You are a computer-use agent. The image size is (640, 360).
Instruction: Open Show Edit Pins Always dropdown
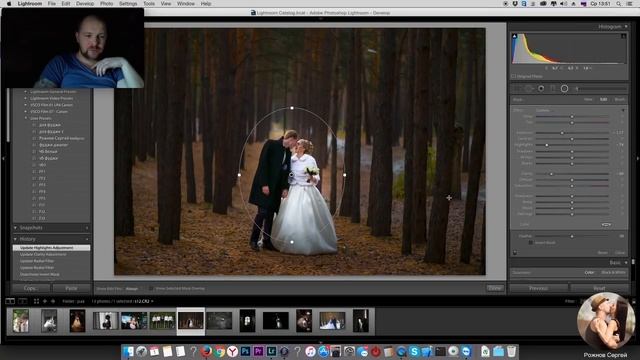132,289
